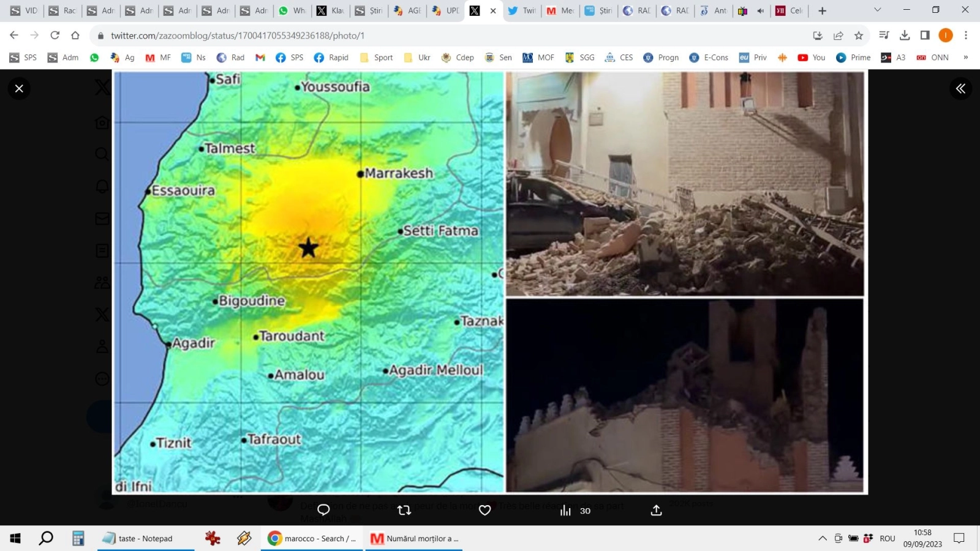Share the post via share icon
Image resolution: width=980 pixels, height=551 pixels.
656,510
